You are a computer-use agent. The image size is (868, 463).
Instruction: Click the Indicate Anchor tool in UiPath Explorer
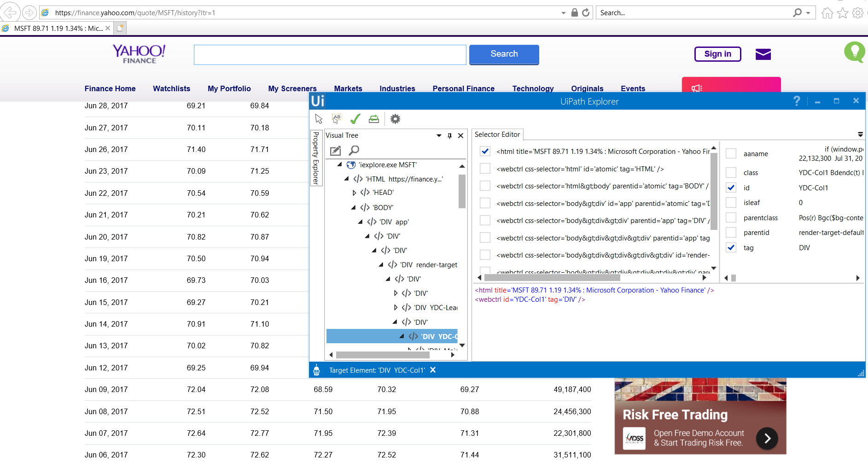[x=337, y=118]
